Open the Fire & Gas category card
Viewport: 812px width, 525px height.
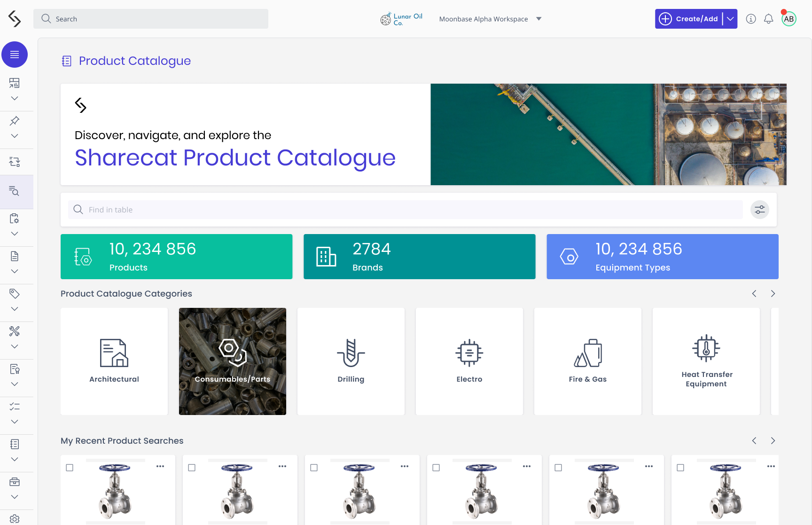(x=588, y=361)
